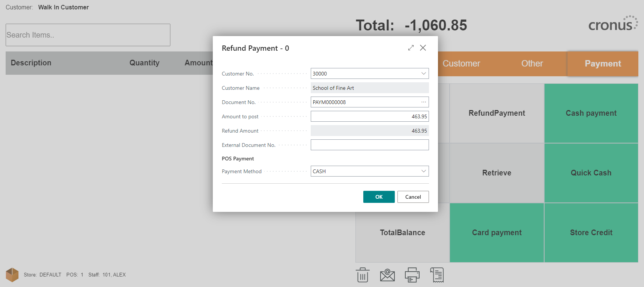Click the email receipt envelope icon
The width and height of the screenshot is (644, 287).
click(x=387, y=275)
